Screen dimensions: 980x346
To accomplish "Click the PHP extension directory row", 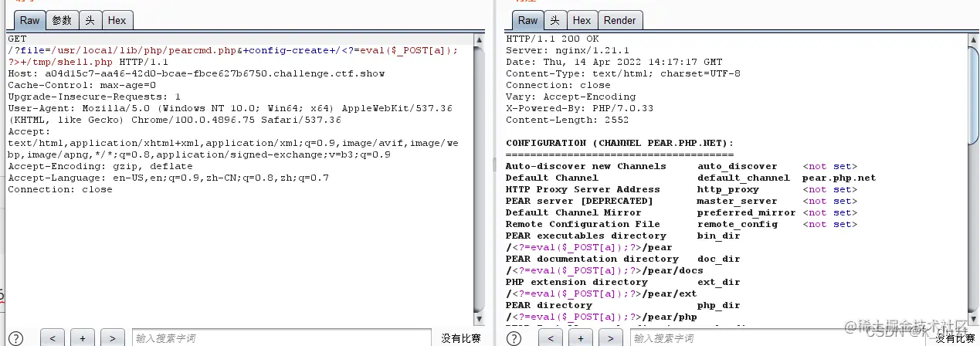I will 623,282.
